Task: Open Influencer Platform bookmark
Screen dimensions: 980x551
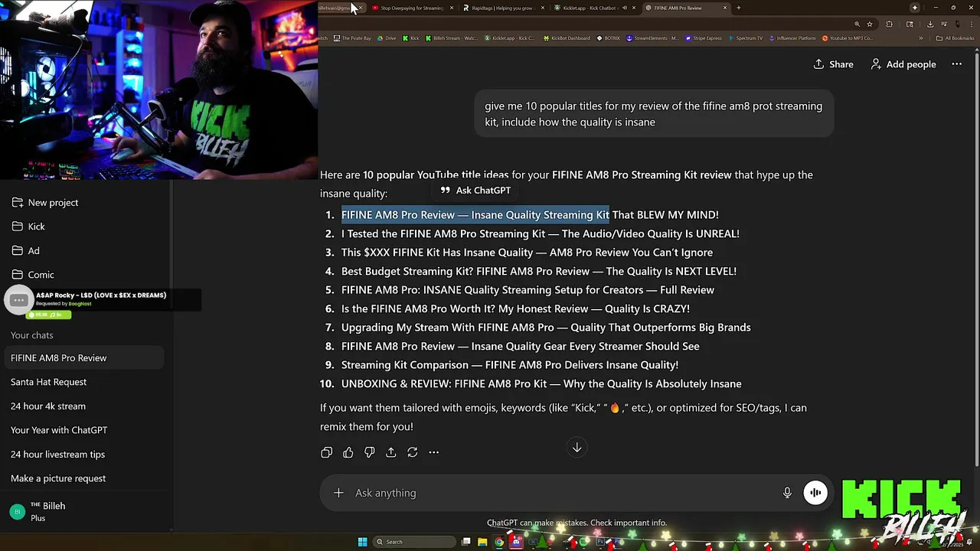Action: [792, 38]
